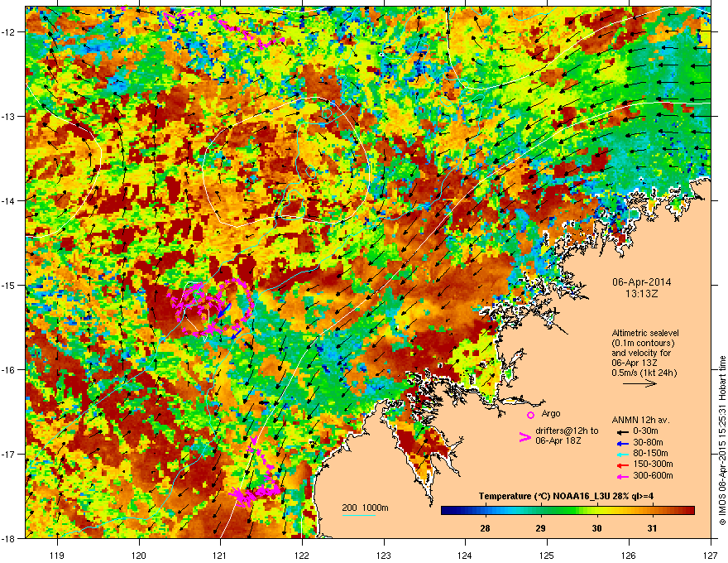Click the latitude axis label -14

pos(8,200)
